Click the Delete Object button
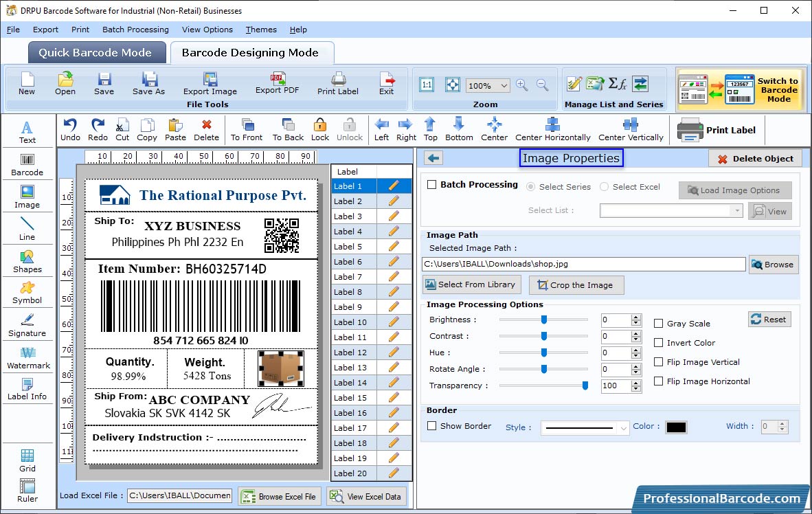 click(755, 159)
